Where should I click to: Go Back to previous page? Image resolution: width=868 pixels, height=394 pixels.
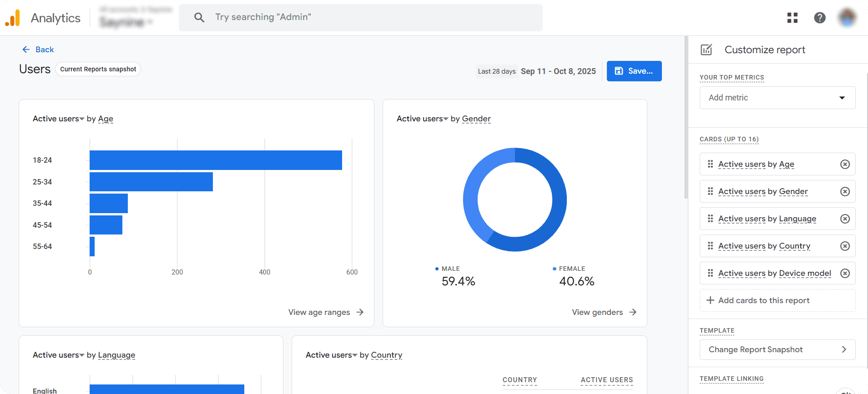[x=38, y=50]
